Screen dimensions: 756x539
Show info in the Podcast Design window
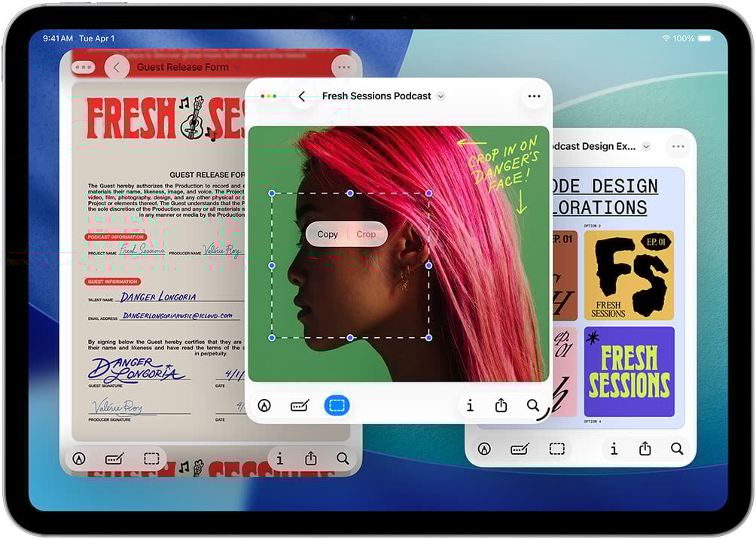pos(614,449)
